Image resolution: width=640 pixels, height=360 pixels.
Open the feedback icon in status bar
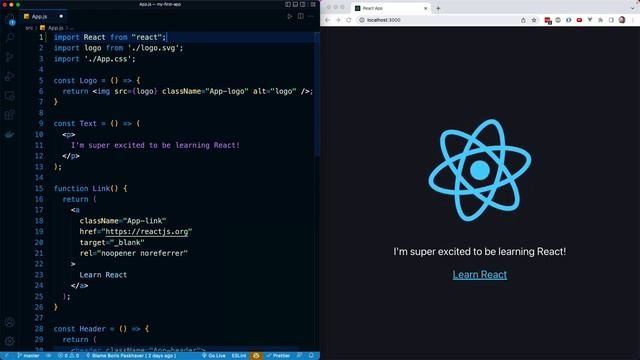pyautogui.click(x=300, y=356)
